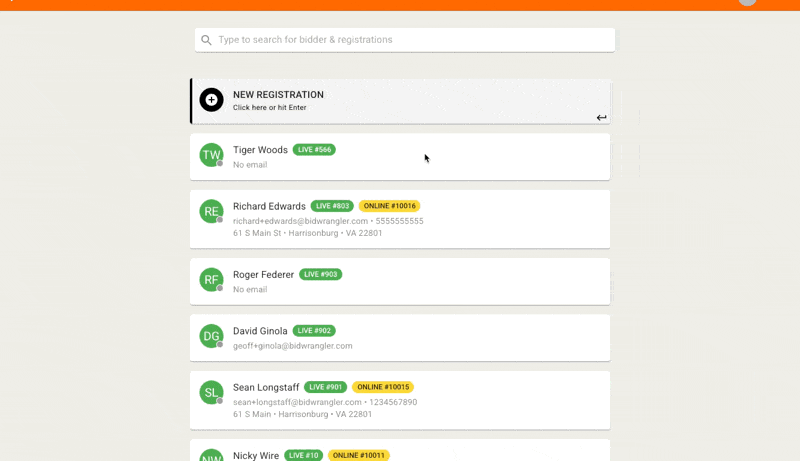The image size is (800, 461).
Task: Click Richard Edwards RE avatar
Action: click(211, 211)
